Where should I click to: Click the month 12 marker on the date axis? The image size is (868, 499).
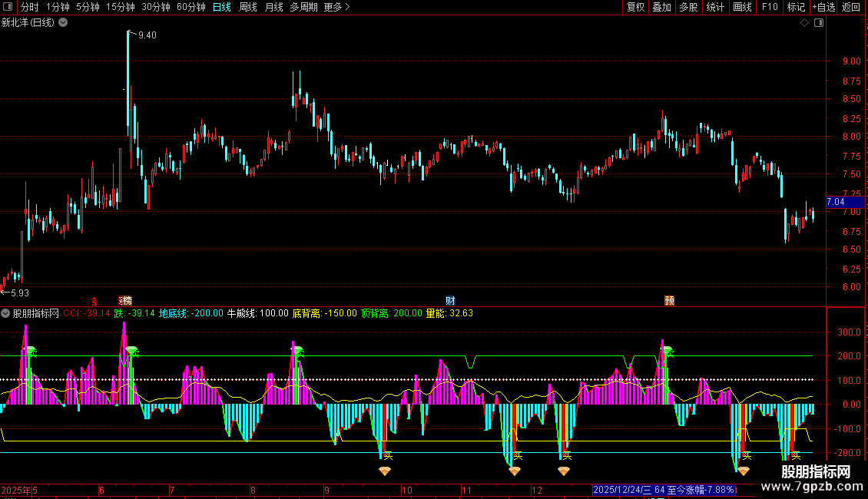(x=536, y=490)
